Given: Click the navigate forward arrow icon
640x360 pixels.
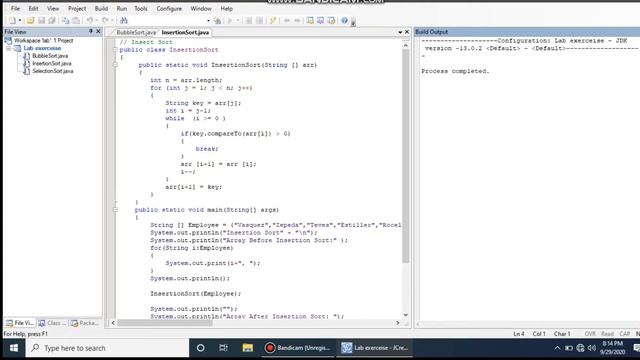Looking at the screenshot, I should point(297,20).
